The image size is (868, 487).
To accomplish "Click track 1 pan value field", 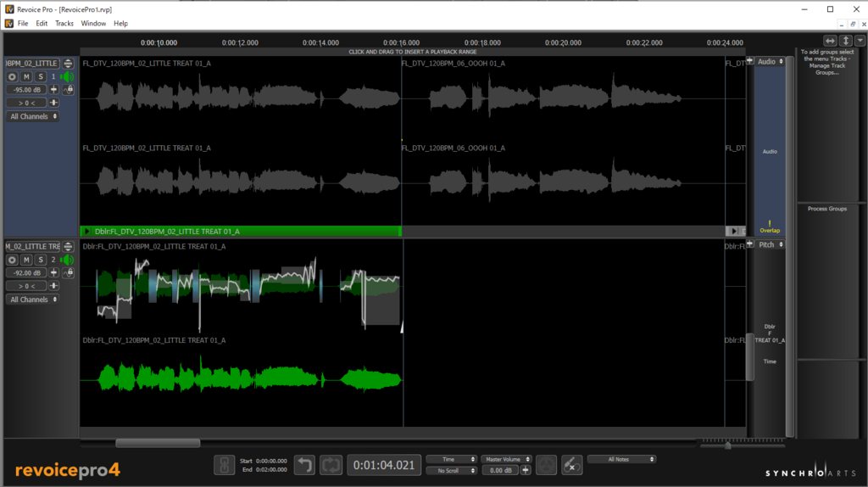I will pos(26,103).
